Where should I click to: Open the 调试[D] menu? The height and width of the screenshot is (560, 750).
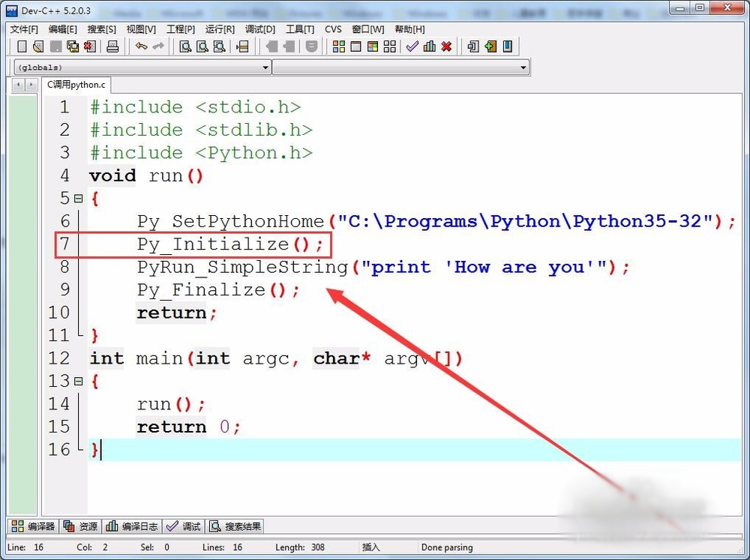click(x=260, y=29)
